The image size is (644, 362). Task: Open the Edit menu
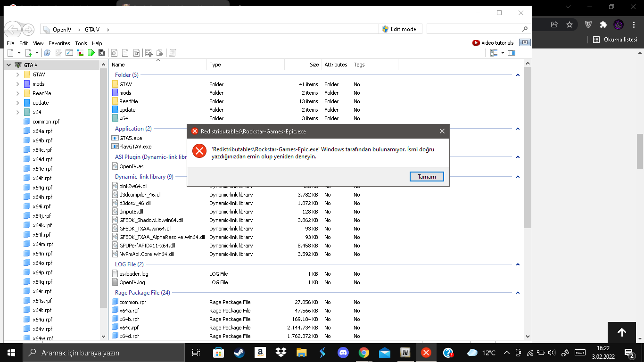(24, 43)
